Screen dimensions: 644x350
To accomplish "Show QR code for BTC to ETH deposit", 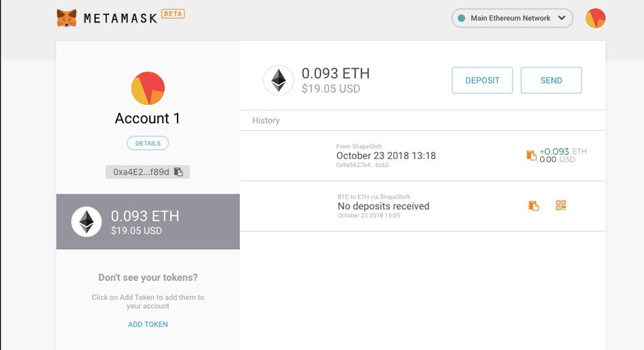I will click(x=561, y=205).
